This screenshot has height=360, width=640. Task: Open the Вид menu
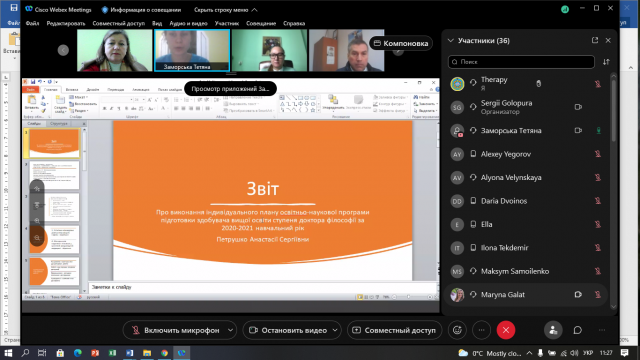tap(157, 23)
